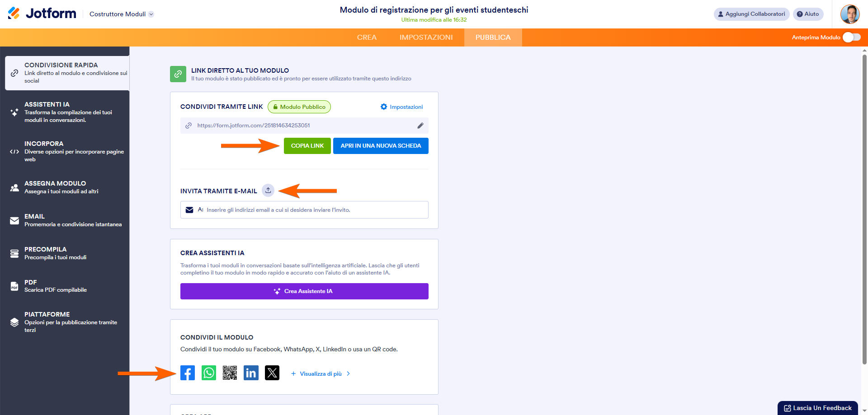
Task: Click the COPIA LINK button
Action: point(307,146)
